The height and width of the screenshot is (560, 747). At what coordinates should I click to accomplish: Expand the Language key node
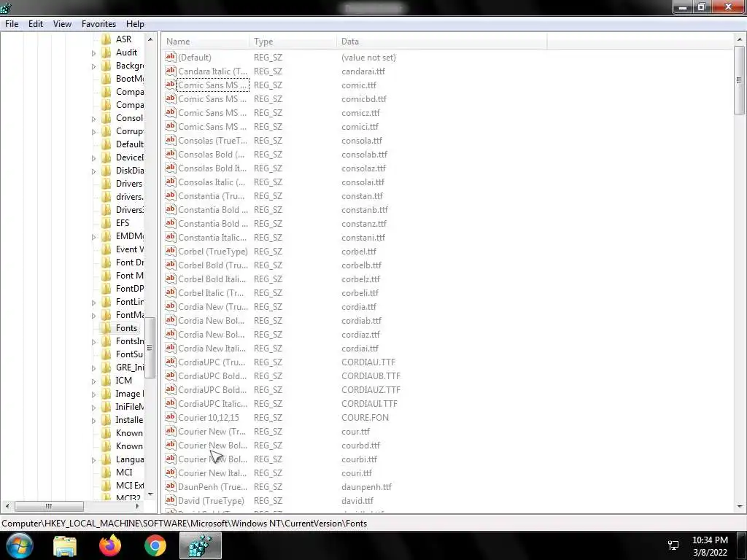94,460
